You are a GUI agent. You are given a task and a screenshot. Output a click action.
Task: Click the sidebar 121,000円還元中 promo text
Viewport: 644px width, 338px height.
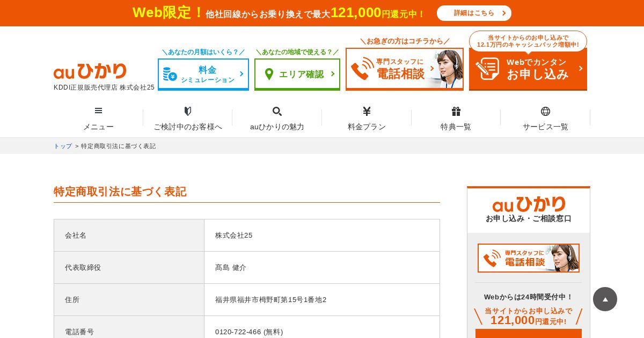(x=529, y=317)
